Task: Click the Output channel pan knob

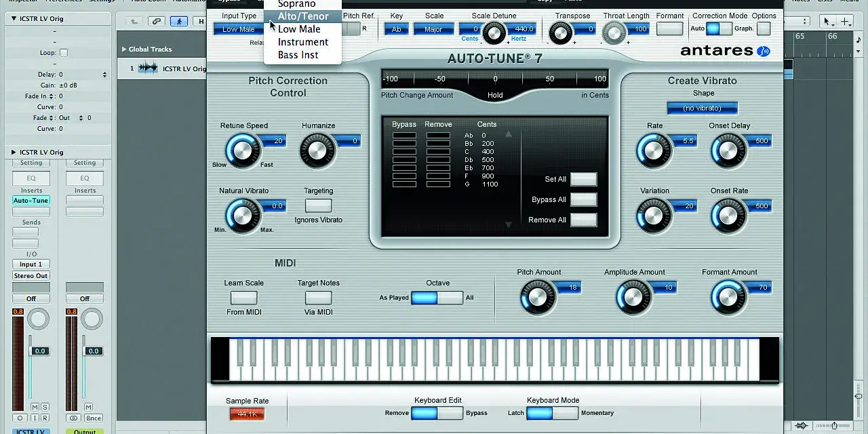Action: [x=92, y=319]
